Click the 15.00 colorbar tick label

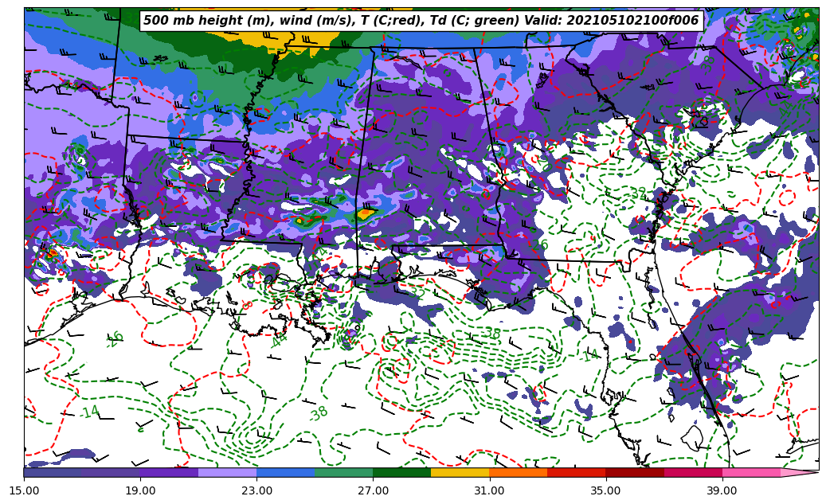point(24,490)
